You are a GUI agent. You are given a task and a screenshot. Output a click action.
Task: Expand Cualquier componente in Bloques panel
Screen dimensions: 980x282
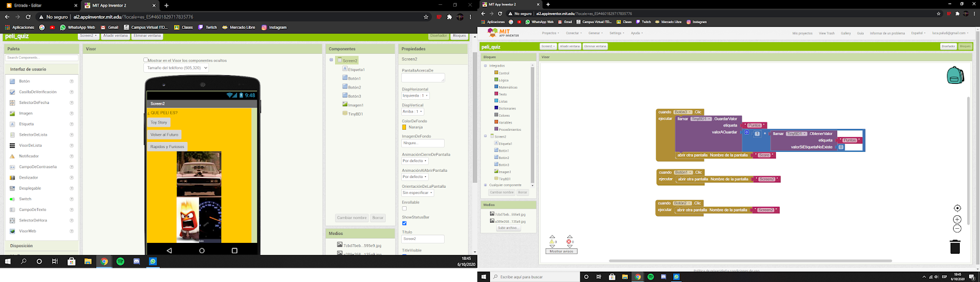tap(486, 185)
